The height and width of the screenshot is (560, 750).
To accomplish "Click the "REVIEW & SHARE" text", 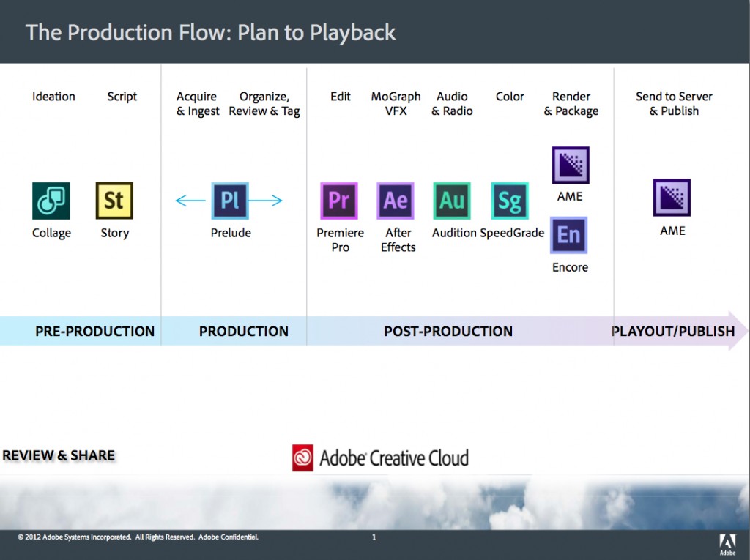I will 59,455.
